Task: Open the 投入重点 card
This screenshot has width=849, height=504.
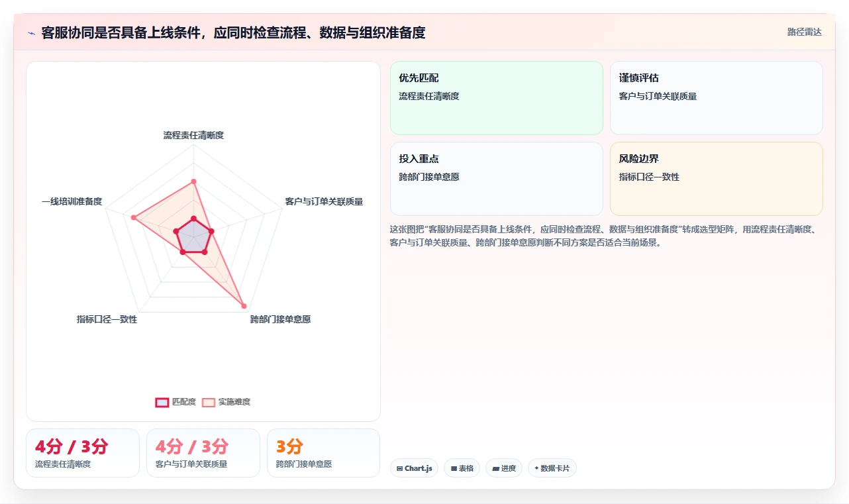Action: [x=497, y=179]
